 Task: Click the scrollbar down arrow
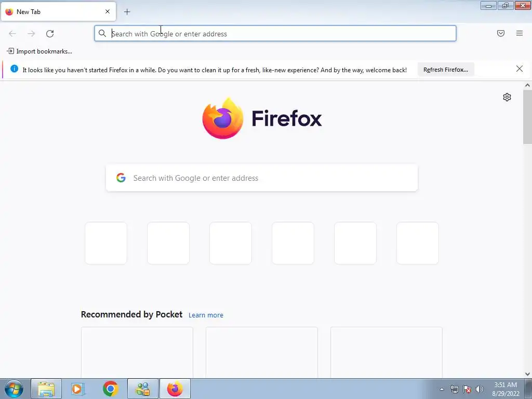pyautogui.click(x=527, y=374)
